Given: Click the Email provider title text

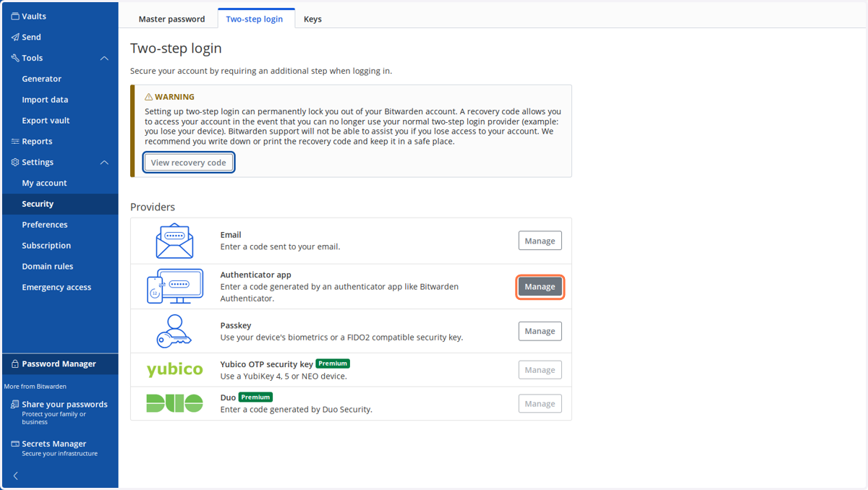Looking at the screenshot, I should coord(231,235).
